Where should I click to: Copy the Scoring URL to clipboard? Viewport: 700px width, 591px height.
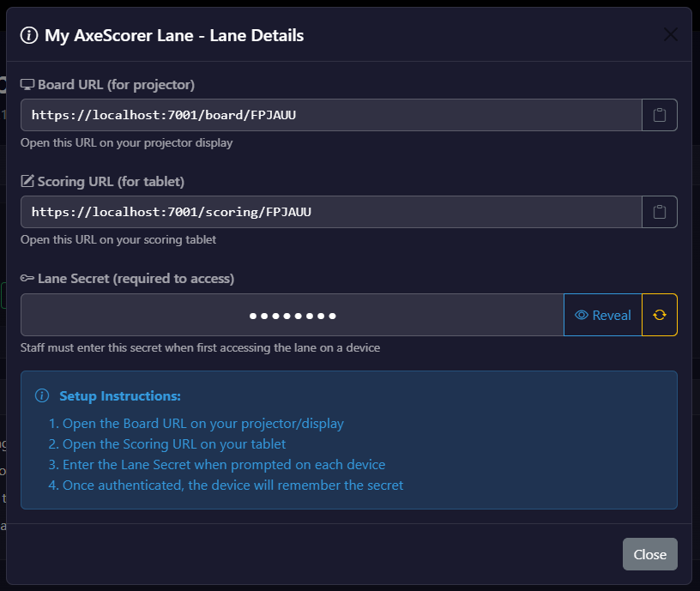660,212
